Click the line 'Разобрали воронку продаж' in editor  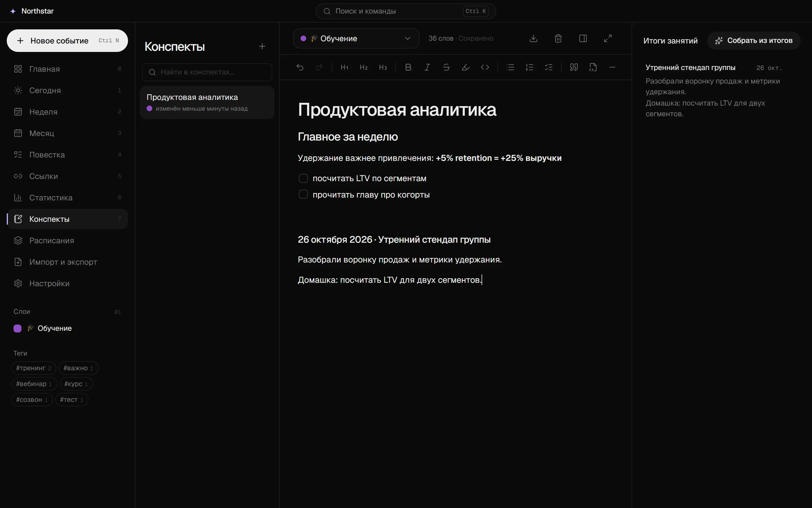(400, 260)
